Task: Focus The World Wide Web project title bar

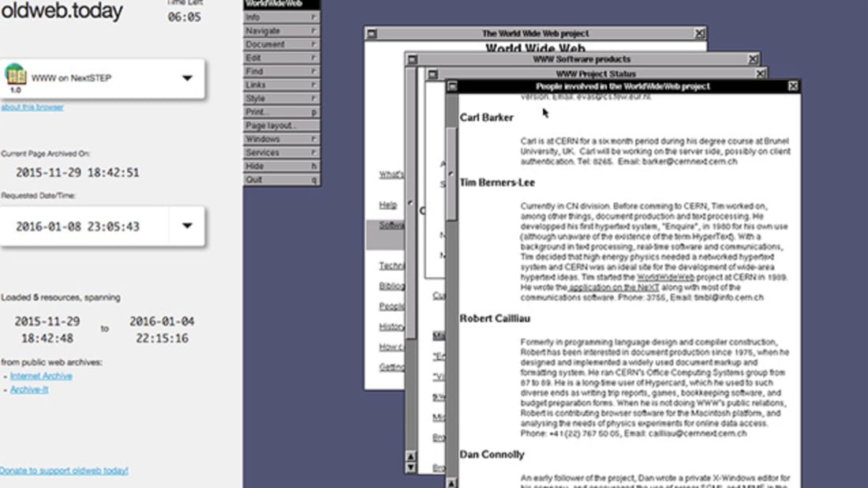Action: click(x=535, y=34)
